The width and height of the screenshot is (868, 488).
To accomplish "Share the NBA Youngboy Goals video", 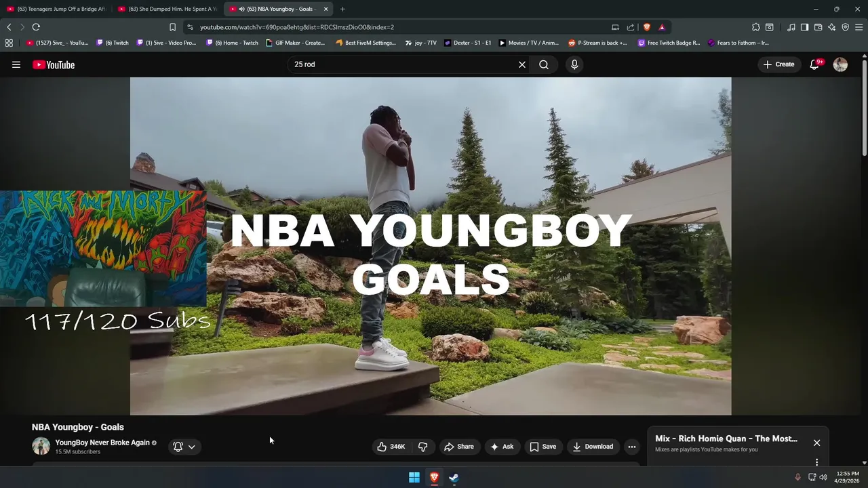I will click(x=459, y=447).
